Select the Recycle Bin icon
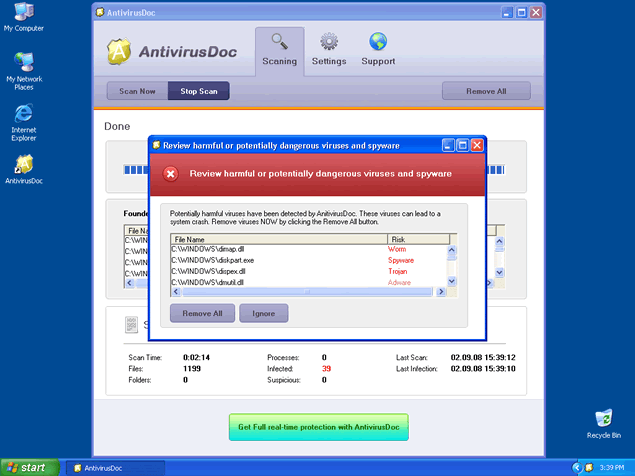This screenshot has height=476, width=635. tap(603, 420)
